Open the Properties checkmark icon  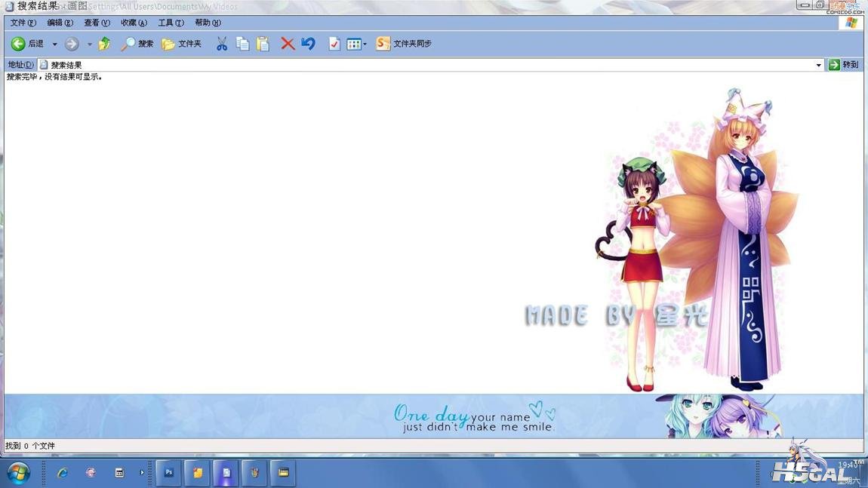click(334, 44)
